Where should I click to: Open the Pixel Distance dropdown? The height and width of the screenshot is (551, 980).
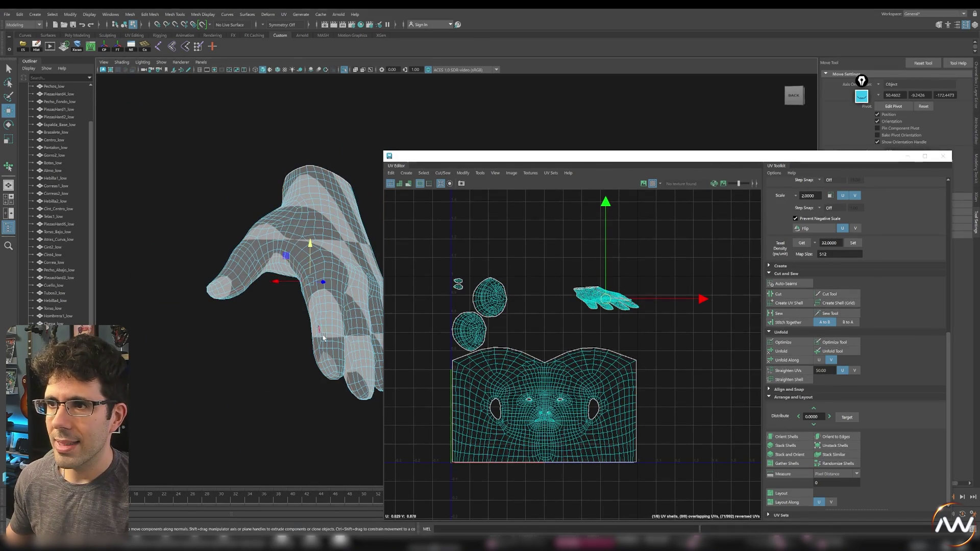pyautogui.click(x=837, y=474)
